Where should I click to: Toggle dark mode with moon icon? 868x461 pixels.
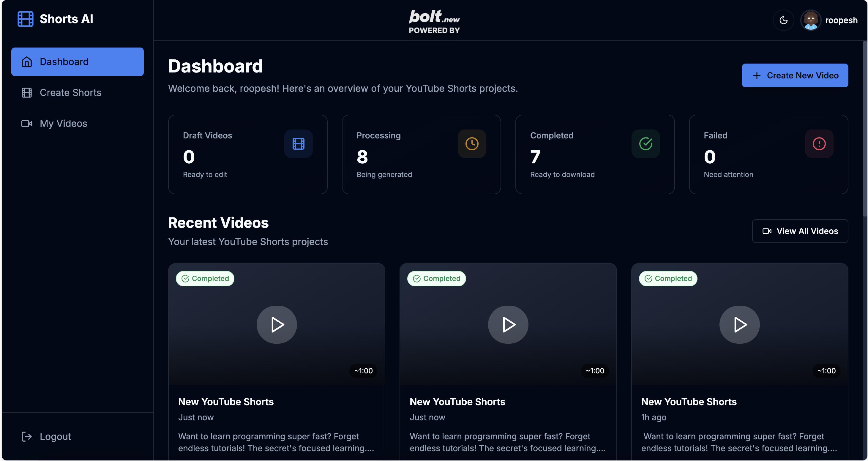[x=783, y=20]
